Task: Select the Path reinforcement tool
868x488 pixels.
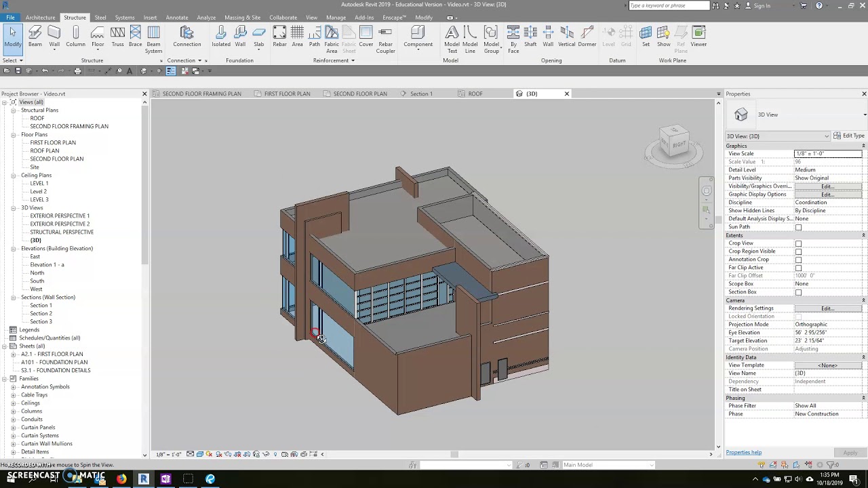Action: (314, 37)
